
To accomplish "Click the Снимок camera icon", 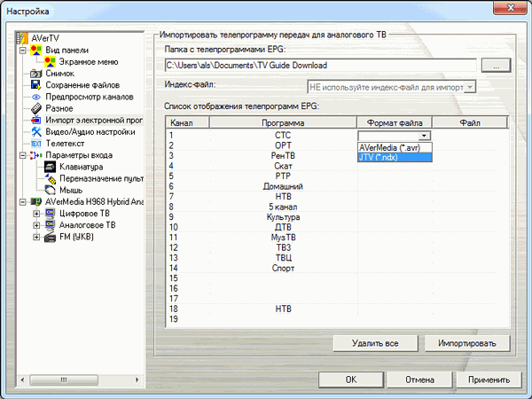I will [x=36, y=74].
